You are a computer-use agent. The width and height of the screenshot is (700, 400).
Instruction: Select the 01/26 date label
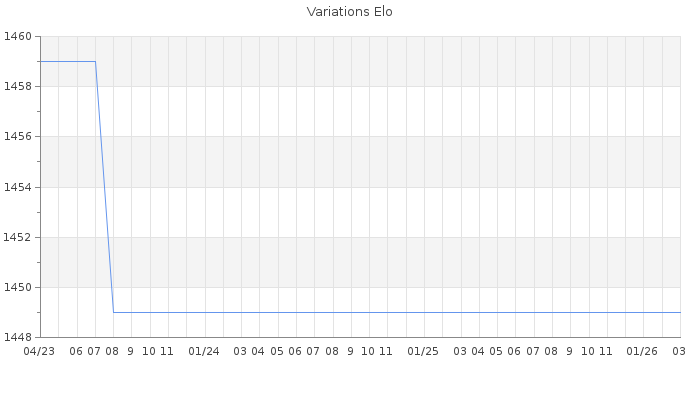(x=642, y=351)
